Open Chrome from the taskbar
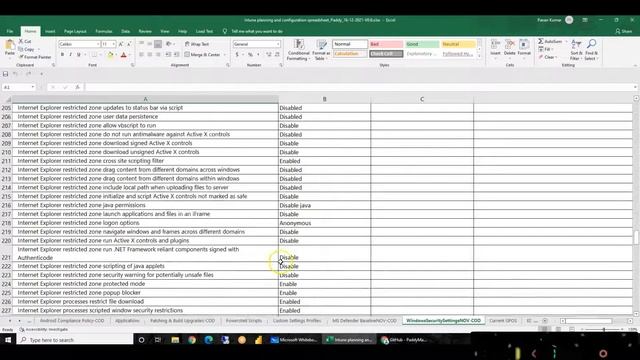Screen dimensions: 640x360 tap(192, 340)
